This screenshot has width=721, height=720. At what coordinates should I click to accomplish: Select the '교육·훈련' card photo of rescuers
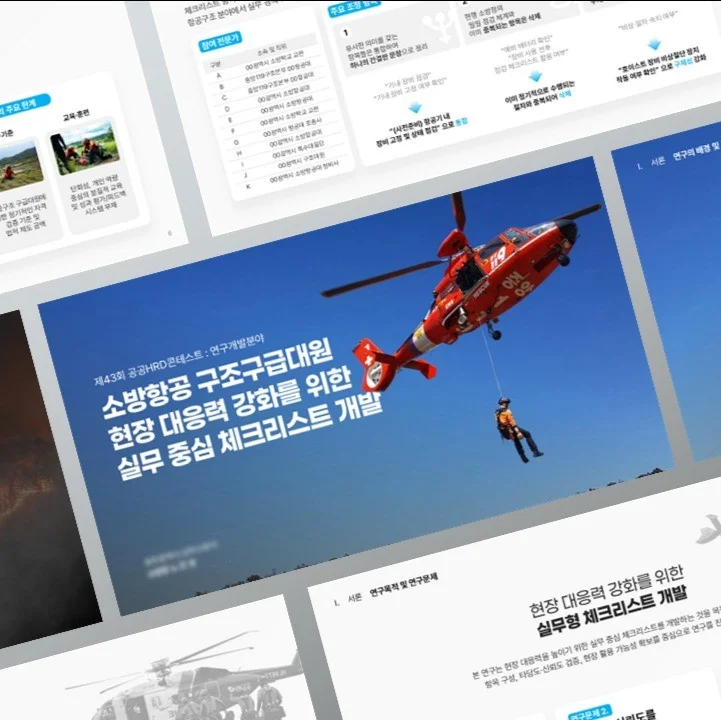85,148
